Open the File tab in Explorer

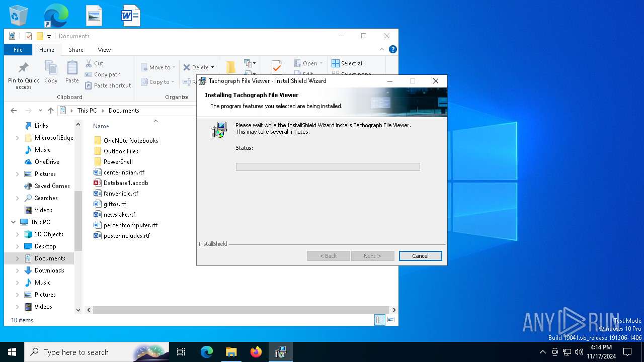pyautogui.click(x=18, y=50)
